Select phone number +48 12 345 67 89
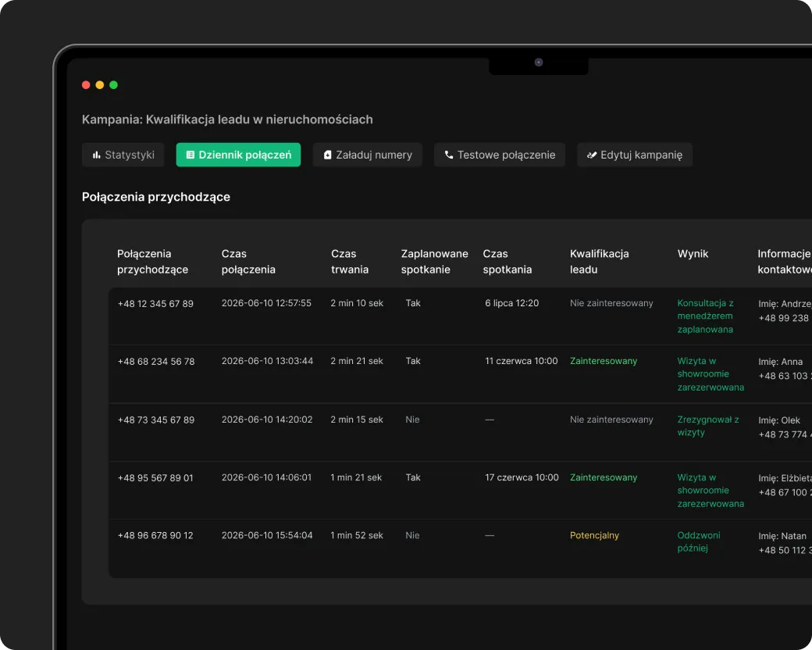The width and height of the screenshot is (812, 650). coord(155,304)
